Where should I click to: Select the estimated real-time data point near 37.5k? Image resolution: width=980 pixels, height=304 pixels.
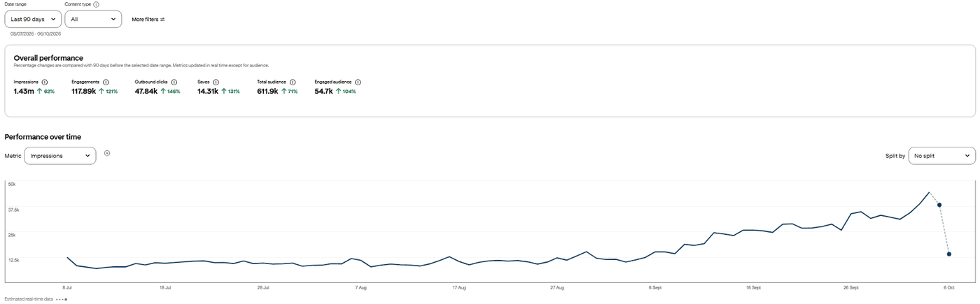pos(939,205)
